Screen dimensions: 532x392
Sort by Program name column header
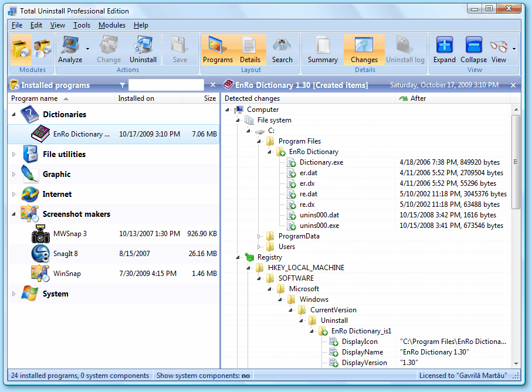61,98
